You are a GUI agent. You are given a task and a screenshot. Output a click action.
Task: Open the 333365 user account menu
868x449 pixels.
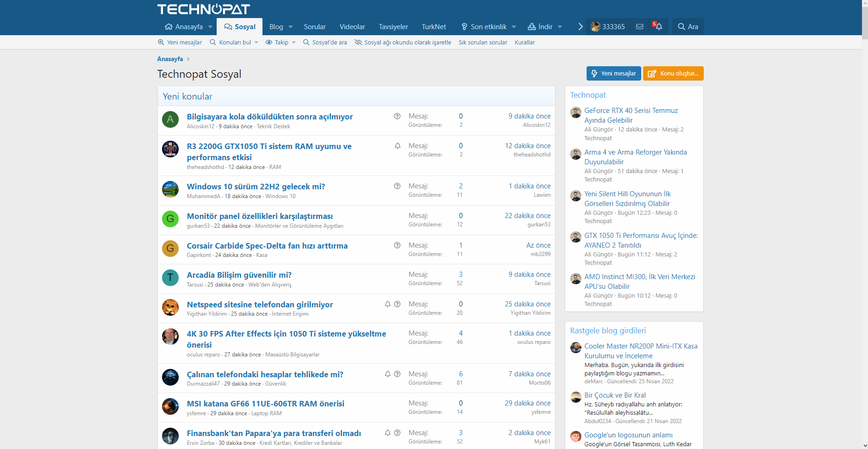click(608, 27)
